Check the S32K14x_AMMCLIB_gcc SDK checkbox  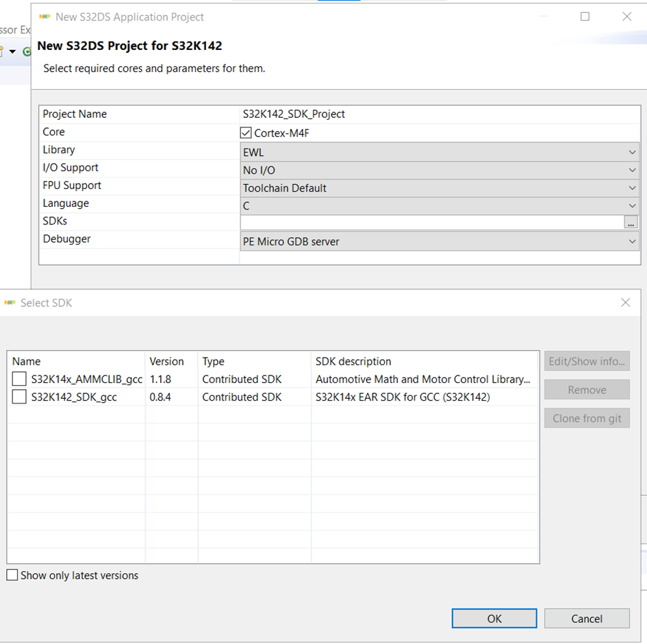[x=19, y=379]
